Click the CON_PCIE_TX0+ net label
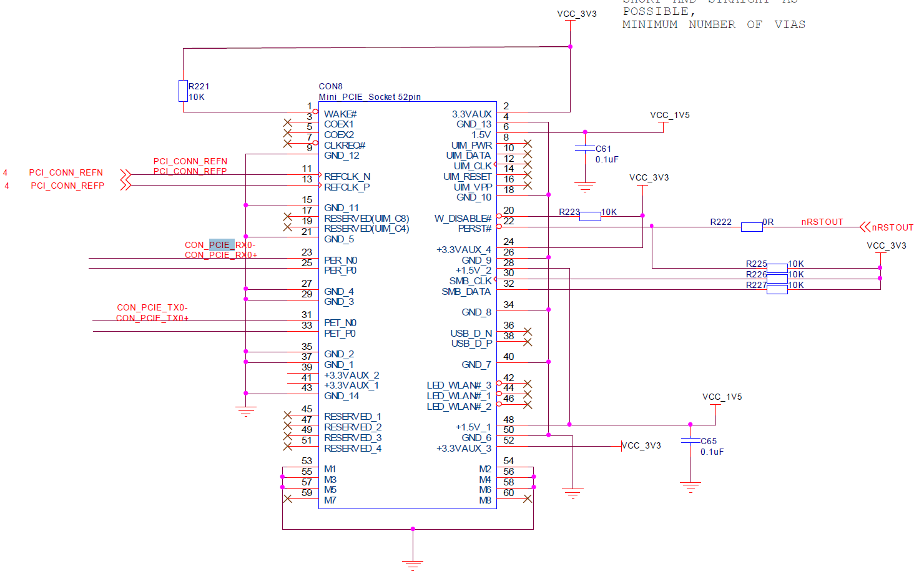The height and width of the screenshot is (581, 924). [152, 318]
